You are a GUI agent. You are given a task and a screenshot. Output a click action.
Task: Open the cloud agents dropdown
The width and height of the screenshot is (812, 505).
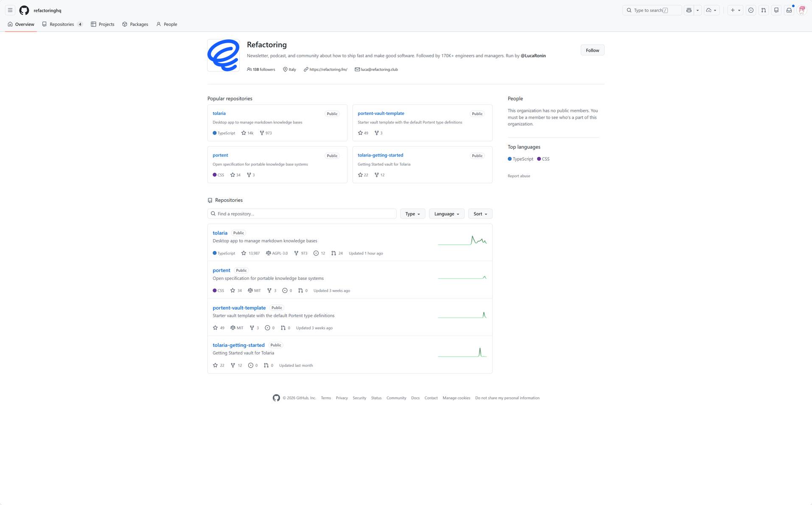[711, 10]
